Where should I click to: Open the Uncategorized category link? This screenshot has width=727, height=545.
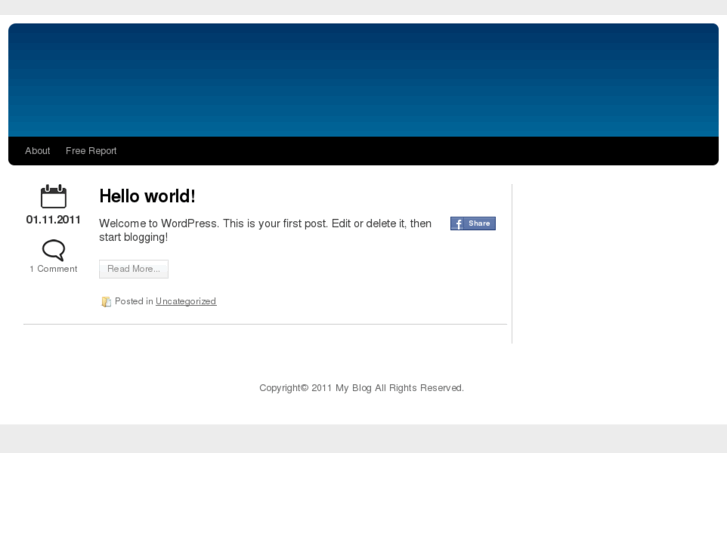(186, 301)
